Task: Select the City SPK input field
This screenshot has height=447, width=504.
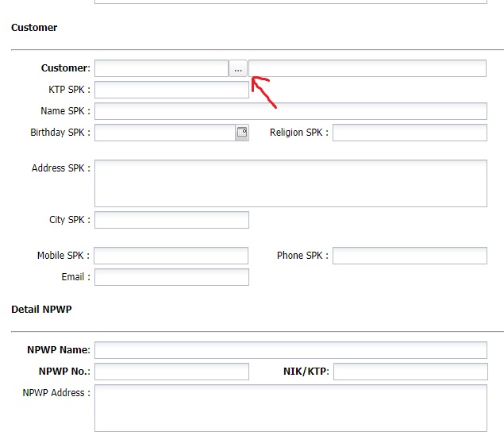Action: click(x=171, y=220)
